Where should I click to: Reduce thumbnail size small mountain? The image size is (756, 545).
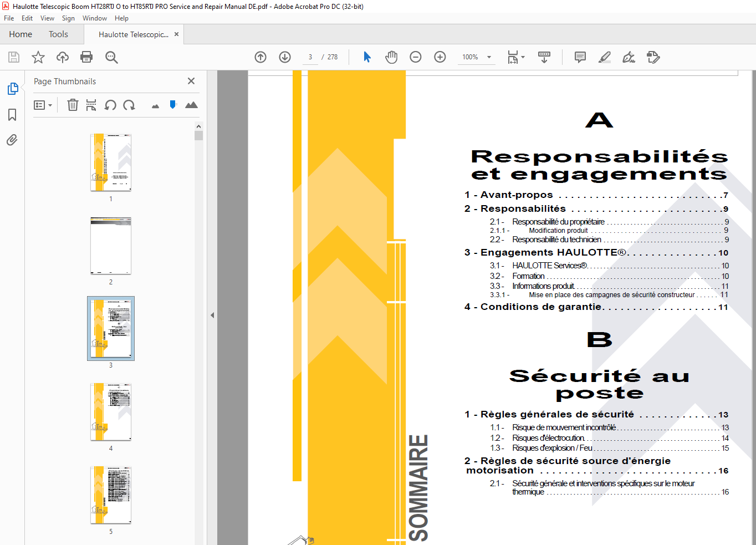pyautogui.click(x=155, y=106)
